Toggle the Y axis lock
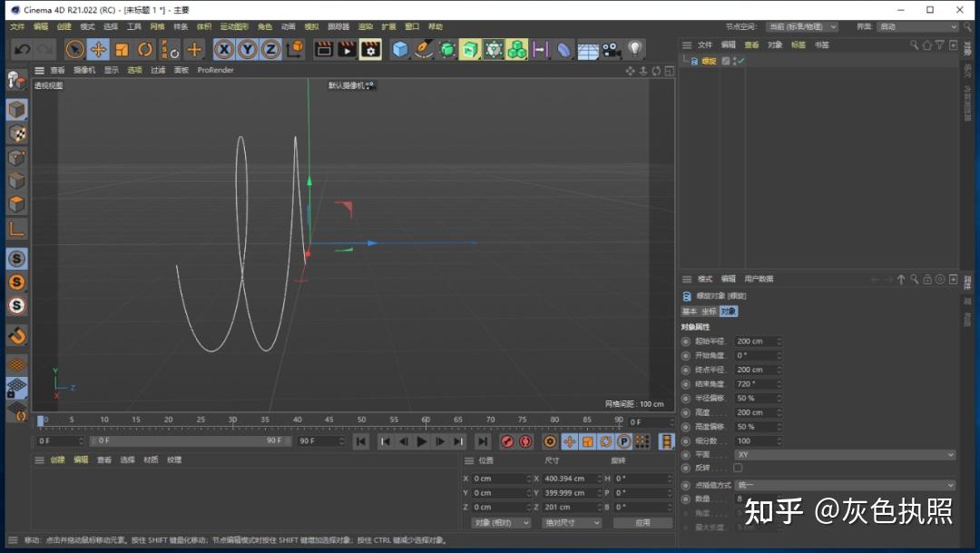This screenshot has height=553, width=980. click(248, 49)
